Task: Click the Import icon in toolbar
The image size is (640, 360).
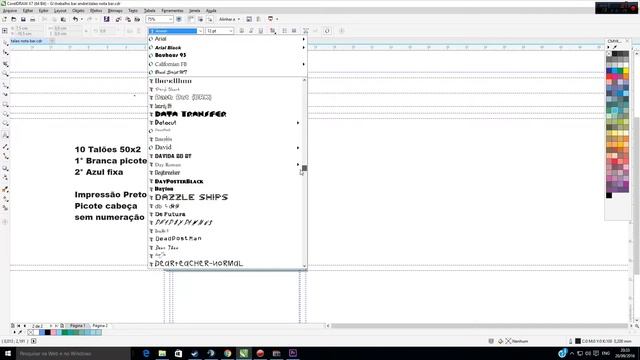Action: click(118, 19)
